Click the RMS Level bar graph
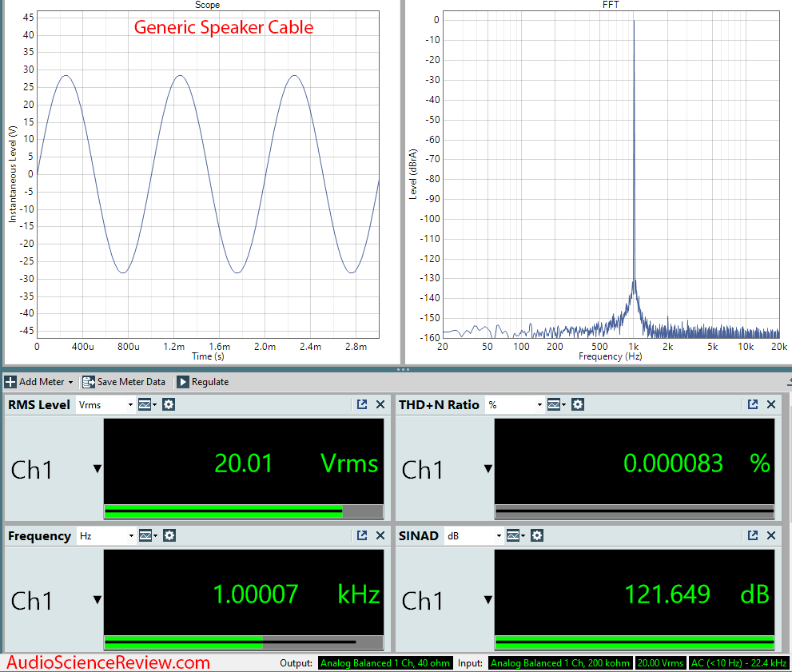Screen dimensions: 792x672 pos(244,511)
